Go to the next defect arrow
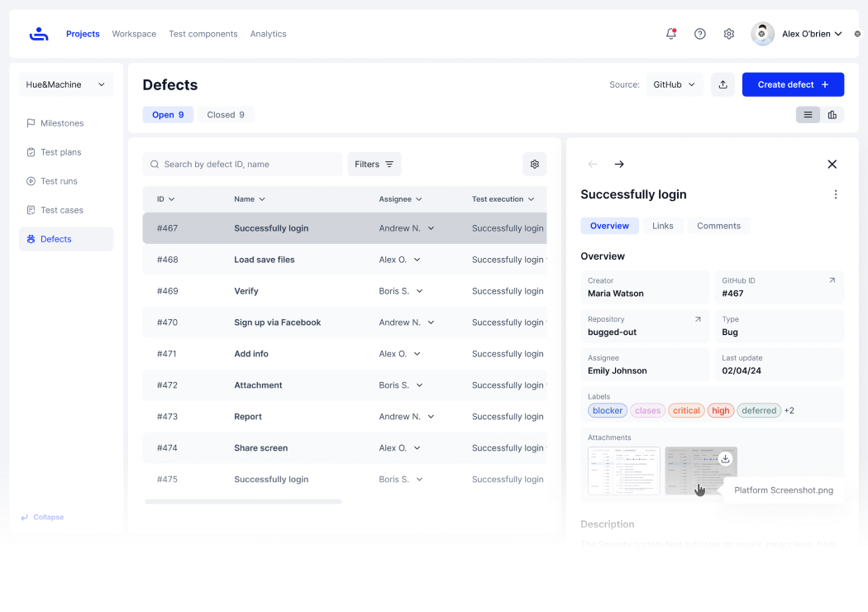This screenshot has width=868, height=612. 619,164
